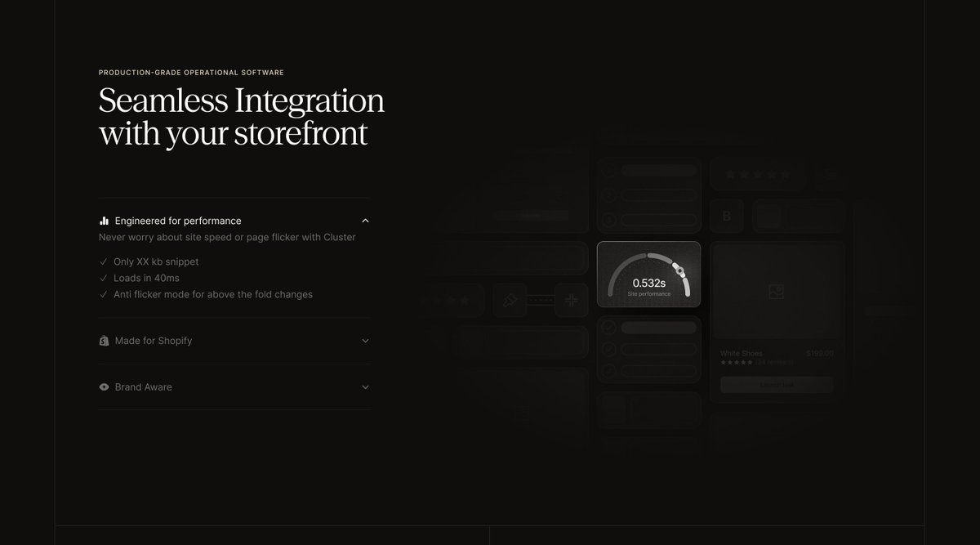Click the crosshair plus icon tile in illustration
This screenshot has width=980, height=545.
coord(572,300)
